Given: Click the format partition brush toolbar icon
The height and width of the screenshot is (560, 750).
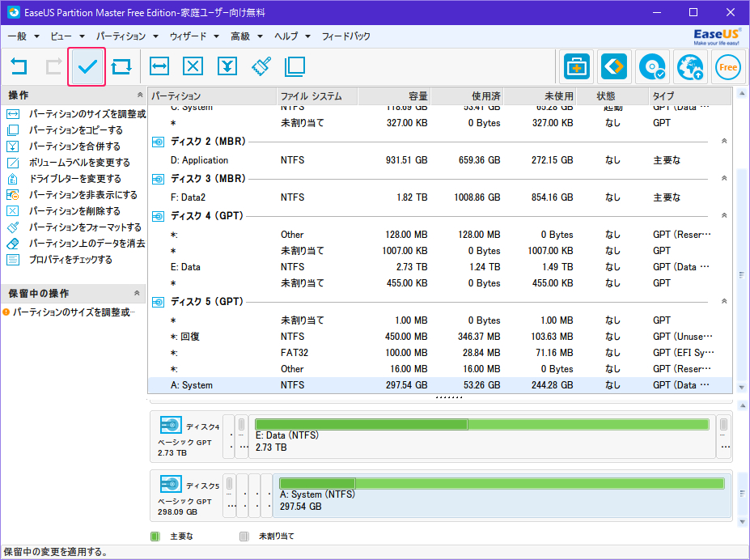Looking at the screenshot, I should (261, 66).
